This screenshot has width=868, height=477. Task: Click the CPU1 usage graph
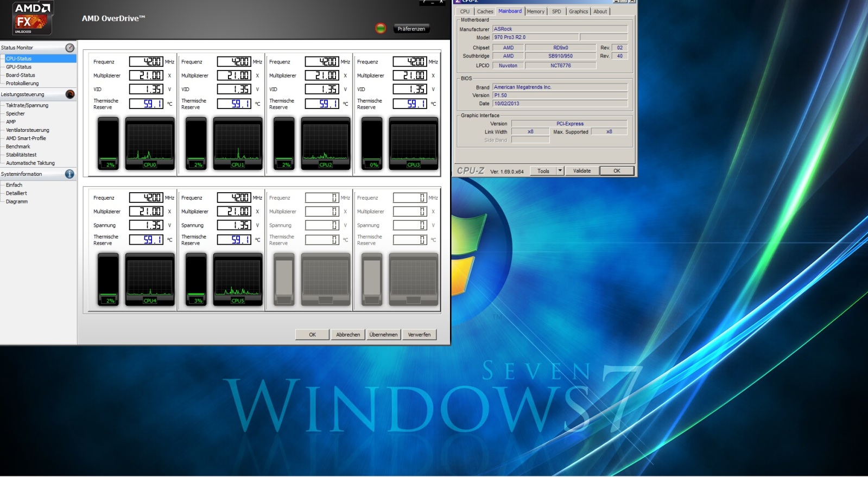(x=238, y=144)
